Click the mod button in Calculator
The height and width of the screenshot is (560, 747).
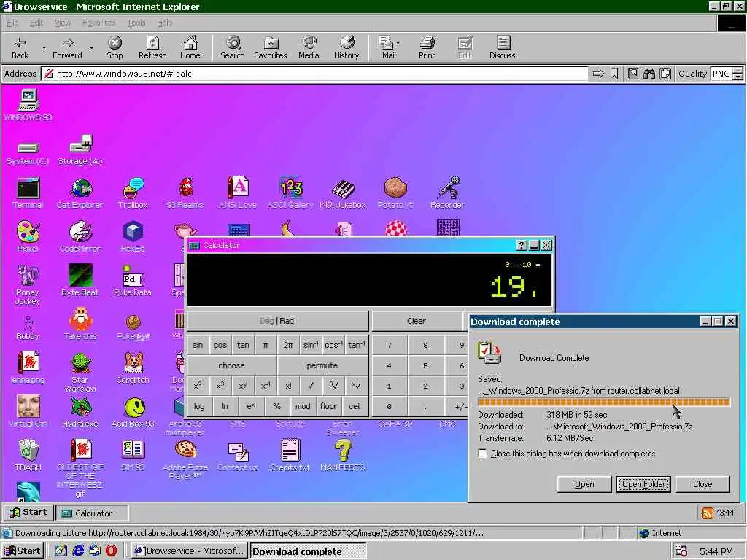(303, 406)
